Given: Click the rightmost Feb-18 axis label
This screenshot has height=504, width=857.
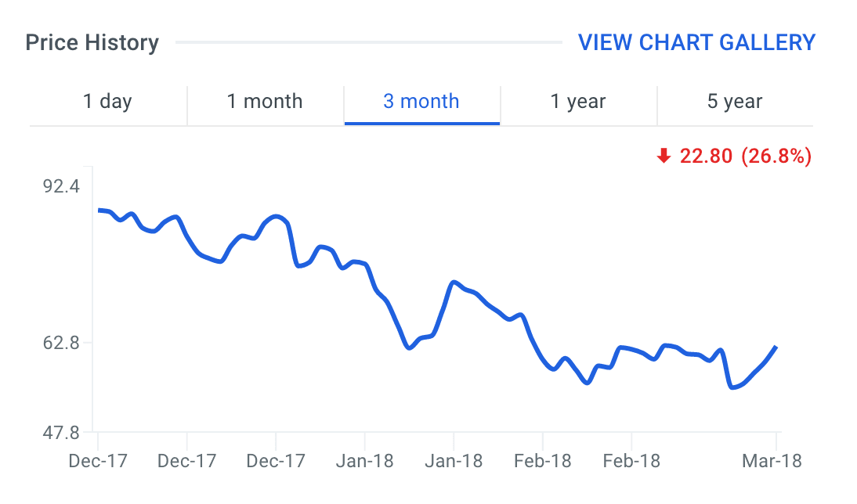Looking at the screenshot, I should pos(631,460).
